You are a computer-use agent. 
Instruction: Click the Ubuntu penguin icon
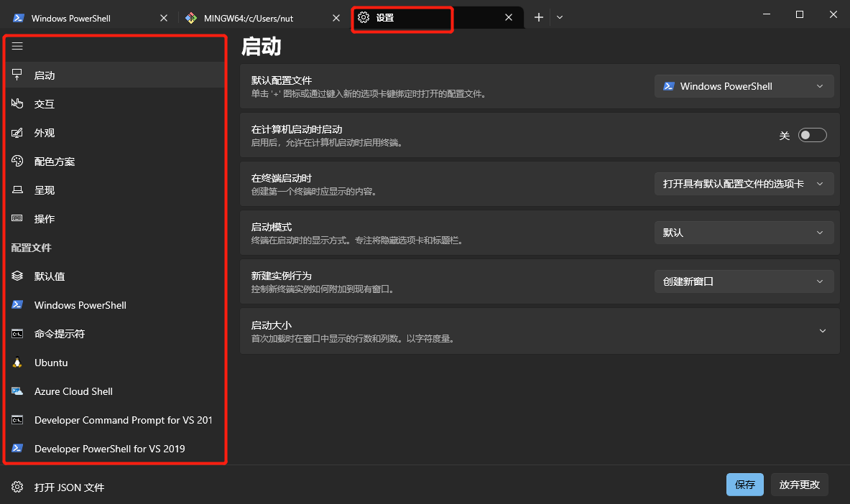pyautogui.click(x=17, y=362)
